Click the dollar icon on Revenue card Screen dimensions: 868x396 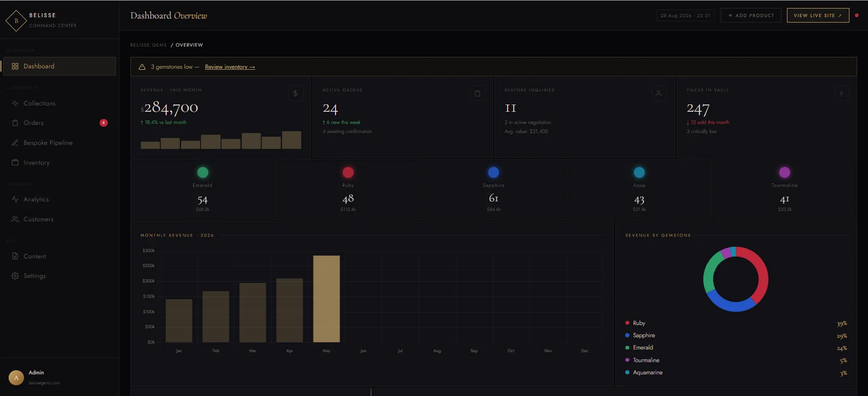pyautogui.click(x=295, y=93)
